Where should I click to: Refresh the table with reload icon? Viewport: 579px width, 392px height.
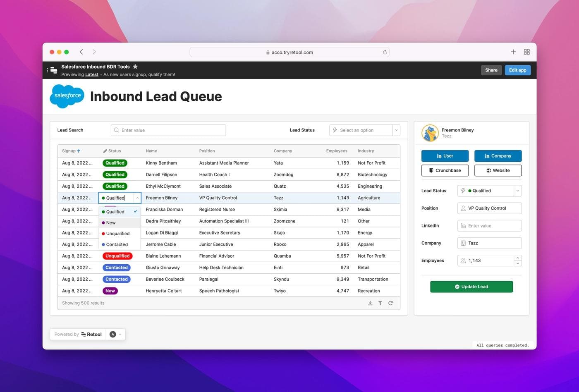pos(390,303)
